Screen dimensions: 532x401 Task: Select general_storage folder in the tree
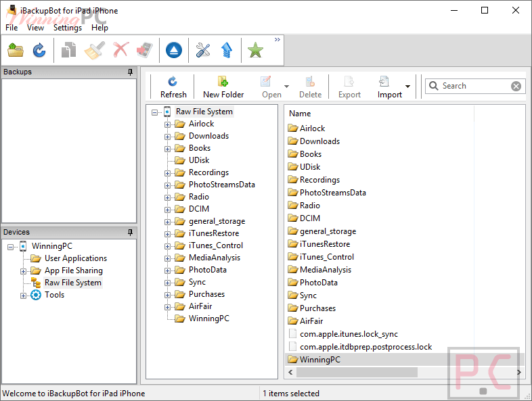pos(217,221)
